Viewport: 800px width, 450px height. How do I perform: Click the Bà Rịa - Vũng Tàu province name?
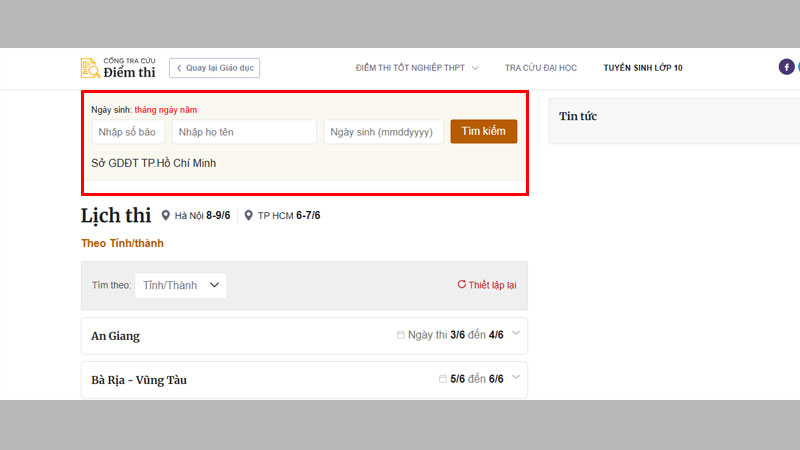139,380
